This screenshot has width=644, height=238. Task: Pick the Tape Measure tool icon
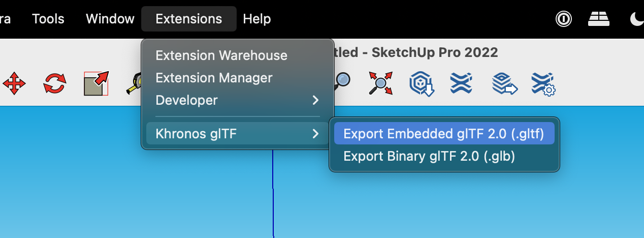click(x=134, y=84)
